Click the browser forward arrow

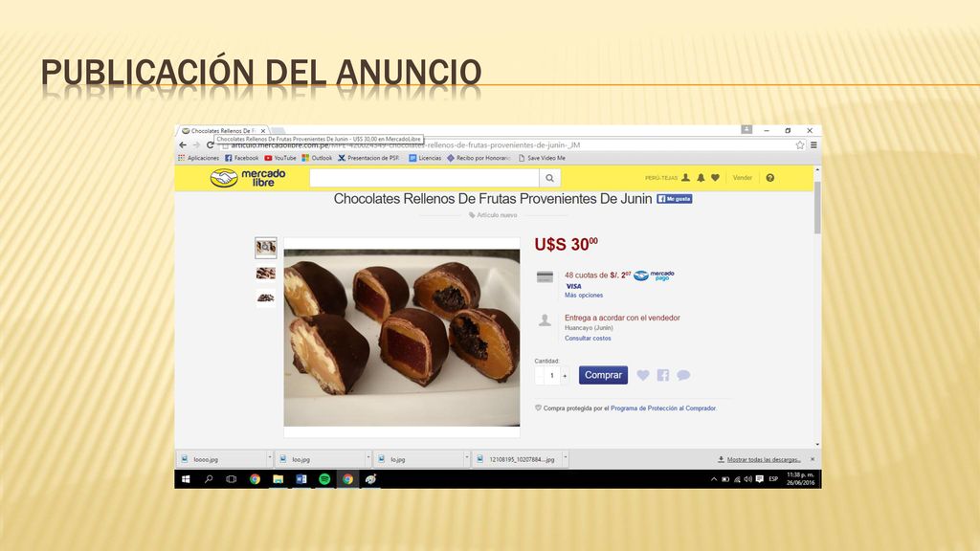[196, 145]
